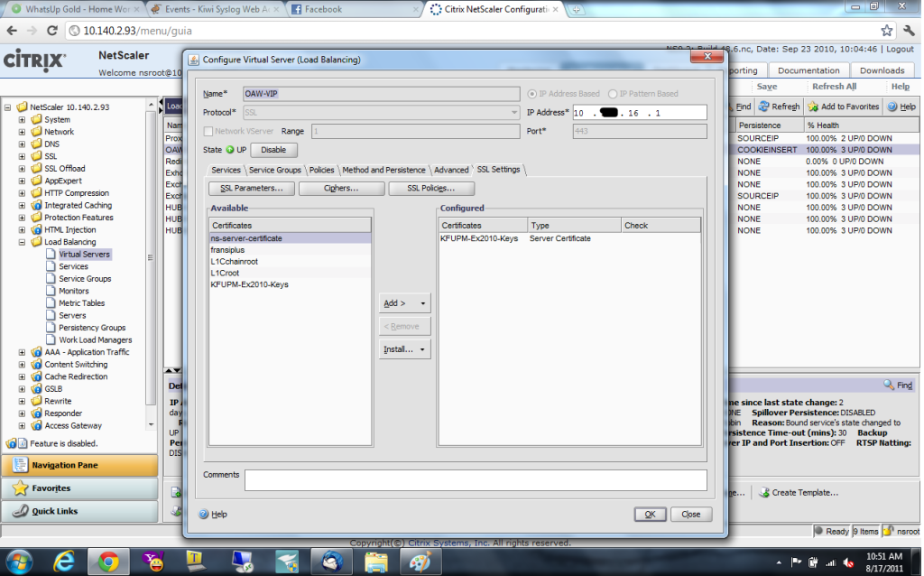Viewport: 924px width, 576px height.
Task: Switch to the Advanced tab
Action: coord(451,170)
